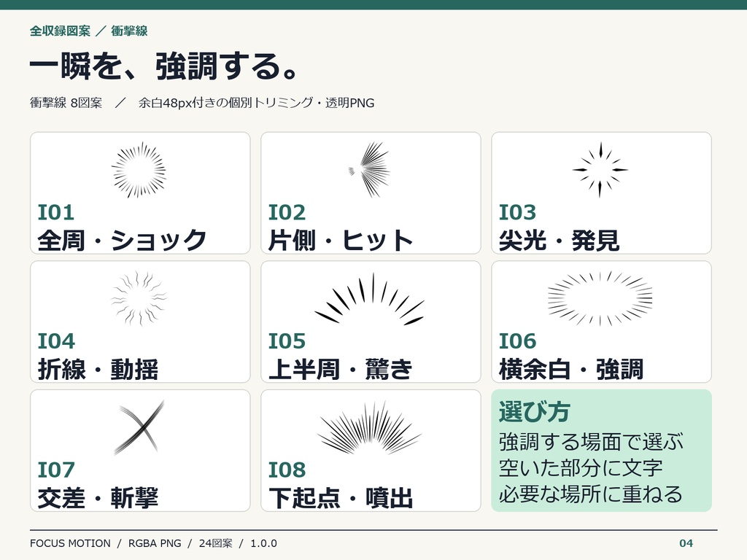Click the line 強調する場面で選ぶ
The width and height of the screenshot is (747, 560).
point(591,442)
